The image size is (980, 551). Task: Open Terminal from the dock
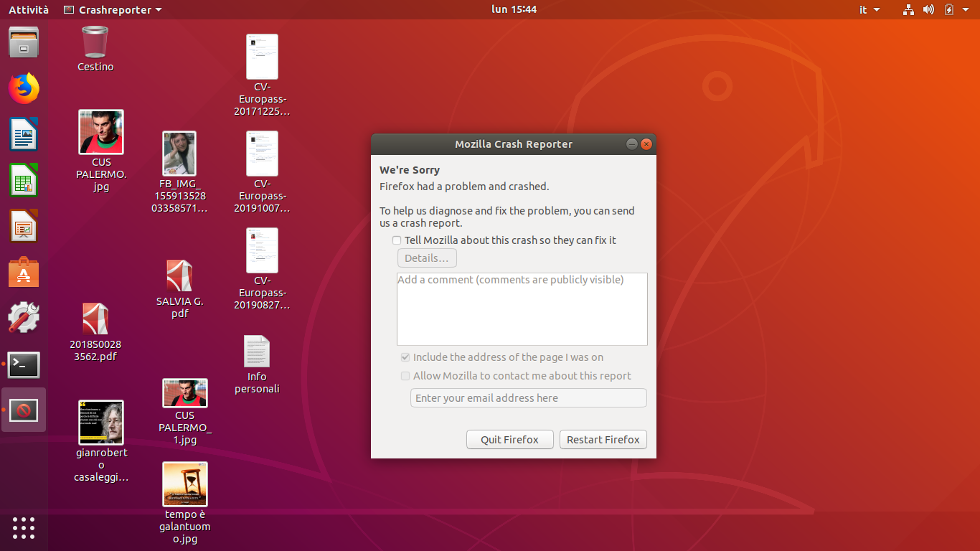pyautogui.click(x=24, y=364)
